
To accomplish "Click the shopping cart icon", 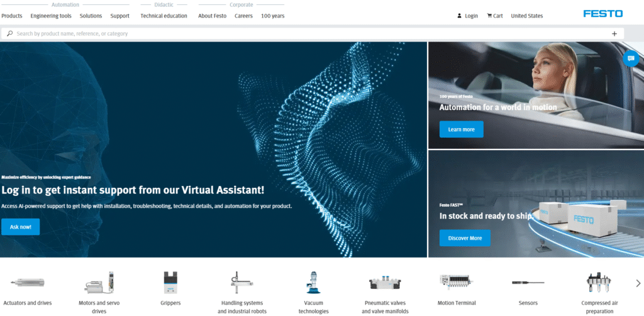I will coord(489,16).
